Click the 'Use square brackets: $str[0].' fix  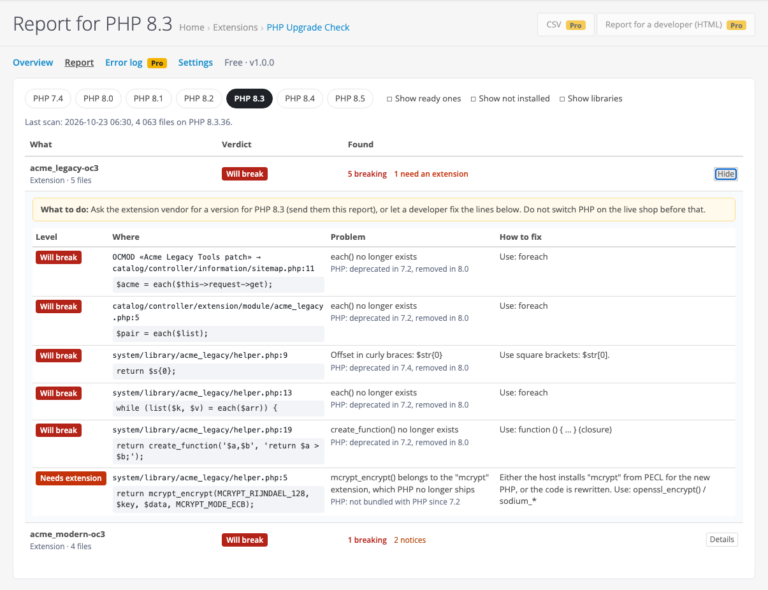pos(554,355)
